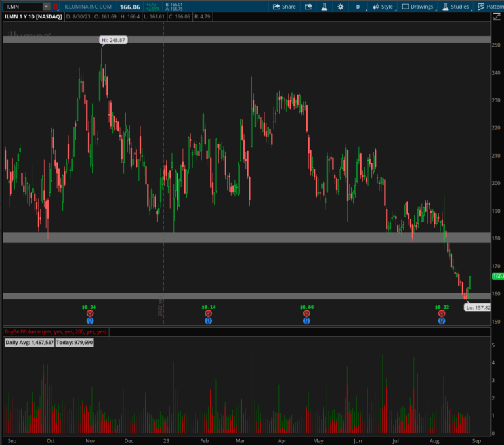Viewport: 504px width, 445px height.
Task: Click the ILMN 1 Y 1D [NASDAQ] label
Action: (x=33, y=16)
